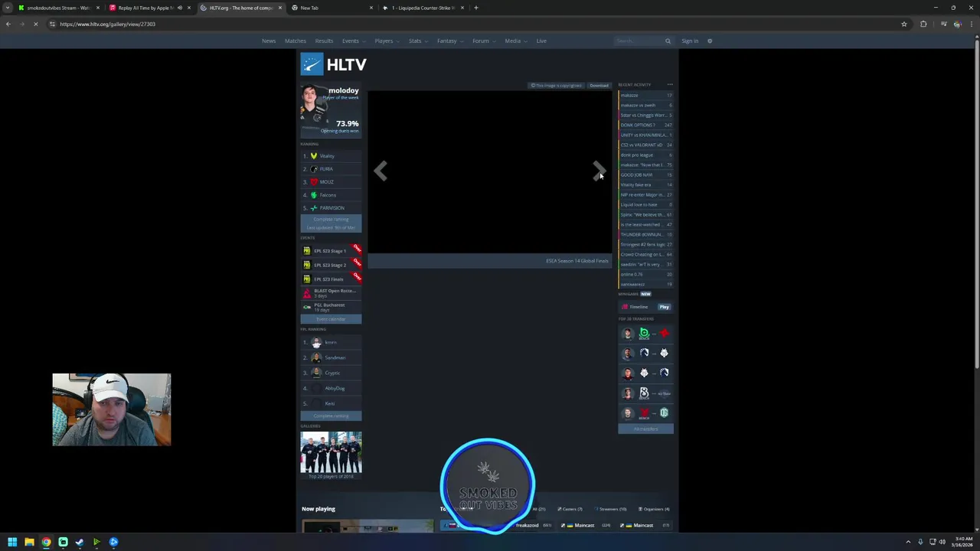Image resolution: width=980 pixels, height=551 pixels.
Task: Click Sign in
Action: tap(690, 41)
